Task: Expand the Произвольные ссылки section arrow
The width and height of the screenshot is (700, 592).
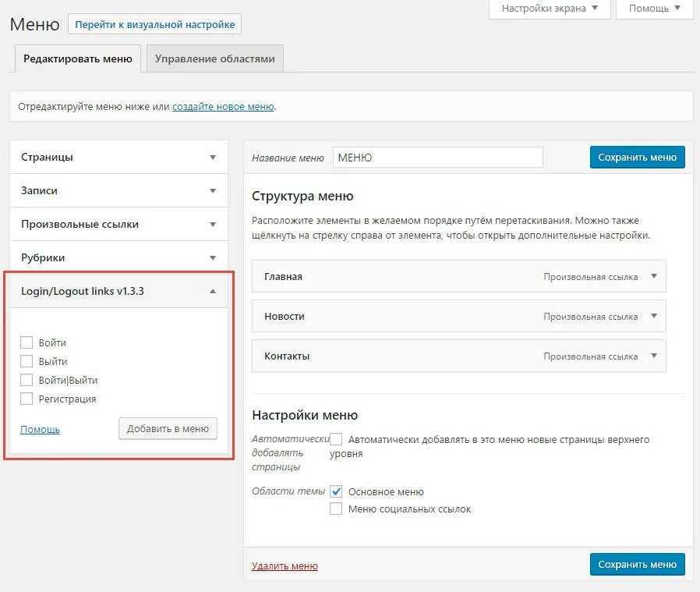Action: [x=213, y=224]
